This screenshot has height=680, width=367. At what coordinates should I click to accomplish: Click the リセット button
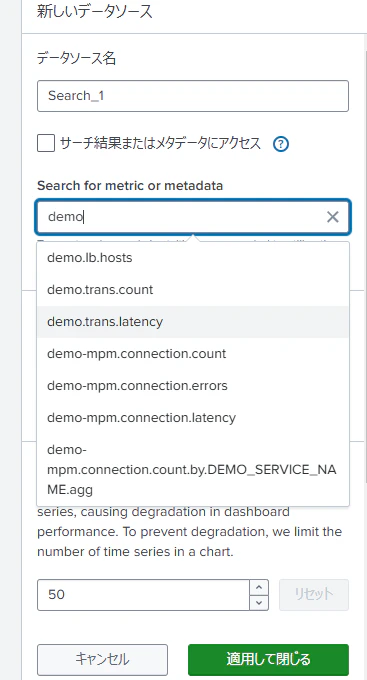314,595
